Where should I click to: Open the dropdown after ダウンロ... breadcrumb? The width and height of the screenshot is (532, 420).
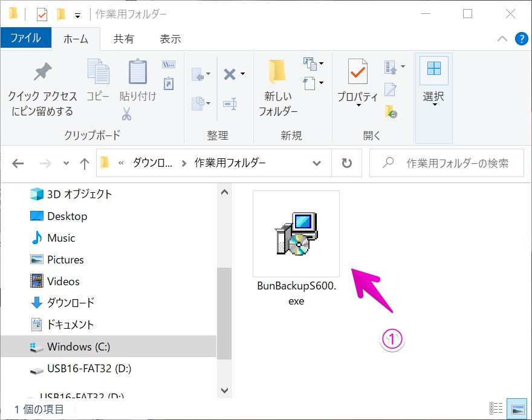pyautogui.click(x=184, y=164)
